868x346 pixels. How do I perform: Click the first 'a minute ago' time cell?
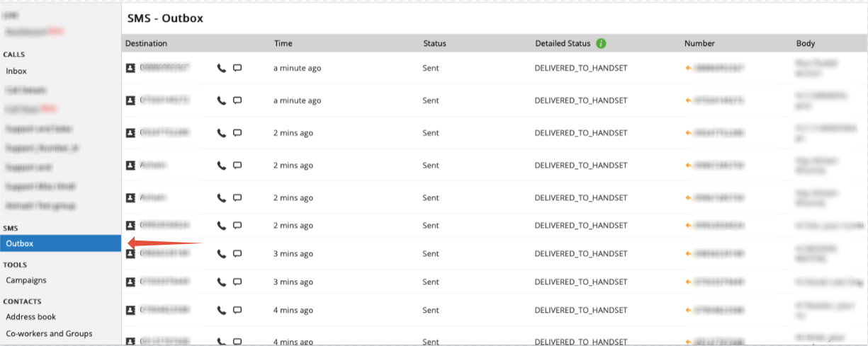tap(297, 68)
